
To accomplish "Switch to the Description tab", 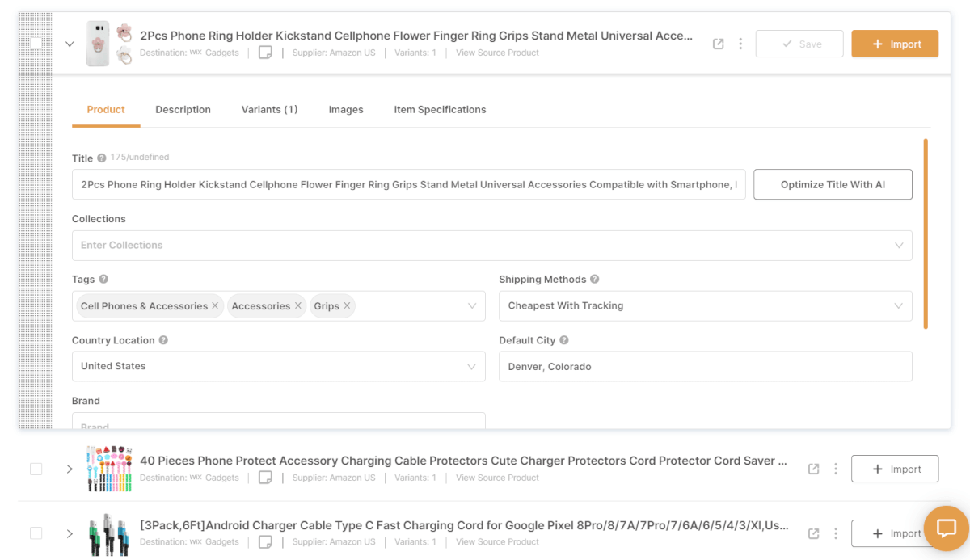I will click(183, 110).
